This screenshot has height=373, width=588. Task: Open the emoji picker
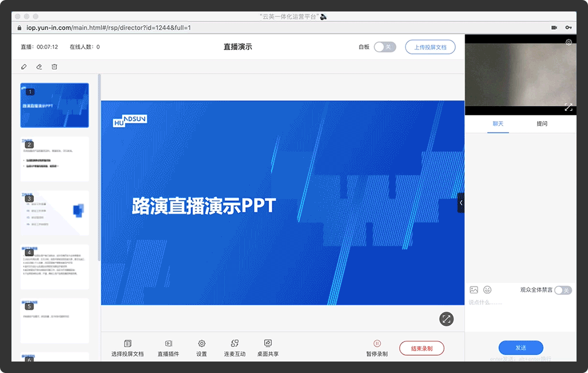click(x=488, y=290)
